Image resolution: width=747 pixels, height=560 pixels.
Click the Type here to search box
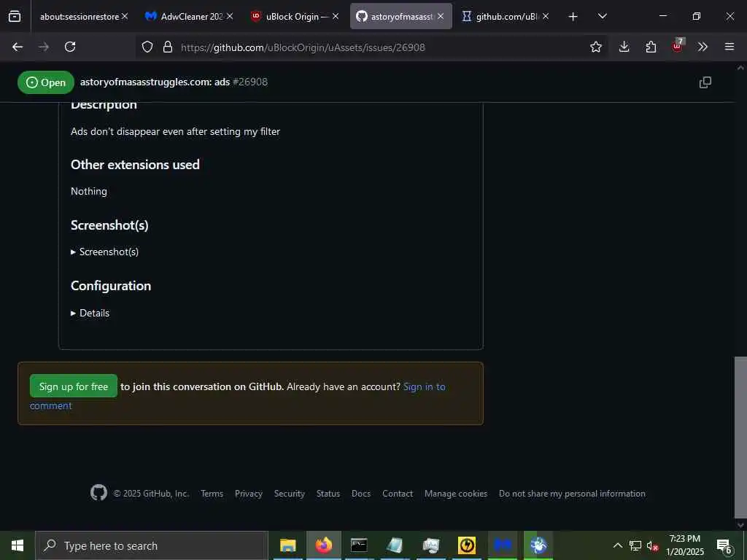point(152,545)
